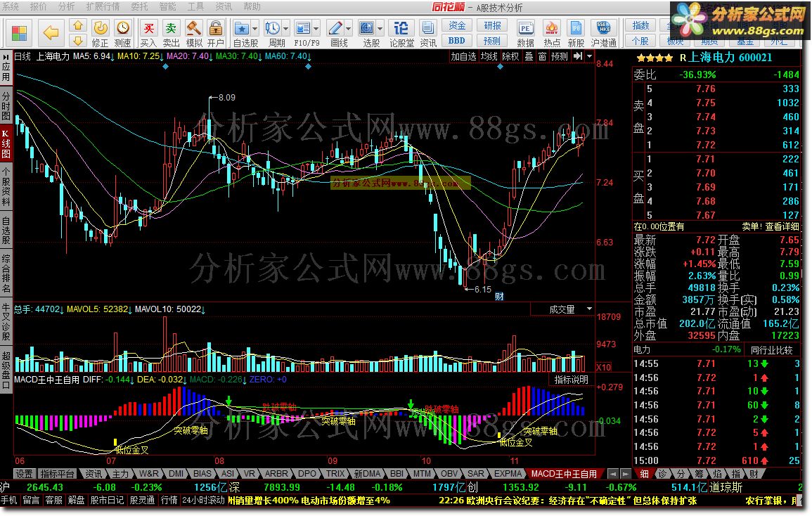Image resolution: width=812 pixels, height=516 pixels.
Task: Click the colorful home grid icon
Action: coord(19,33)
